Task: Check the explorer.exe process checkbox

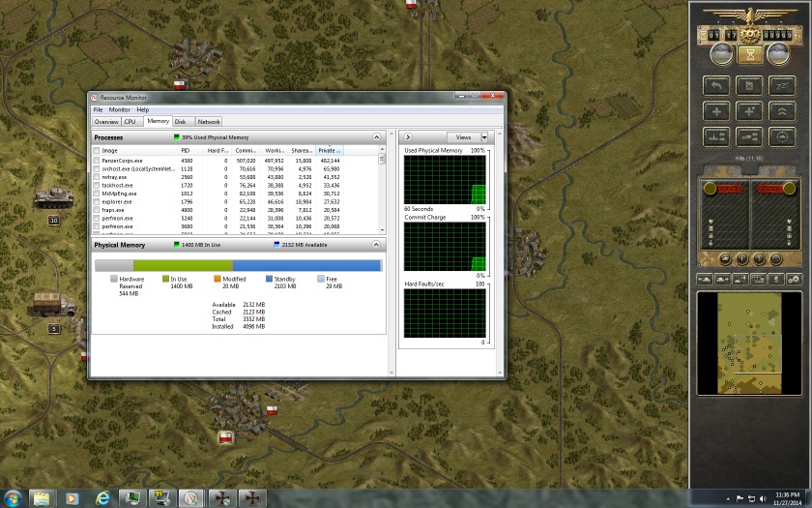Action: point(96,201)
